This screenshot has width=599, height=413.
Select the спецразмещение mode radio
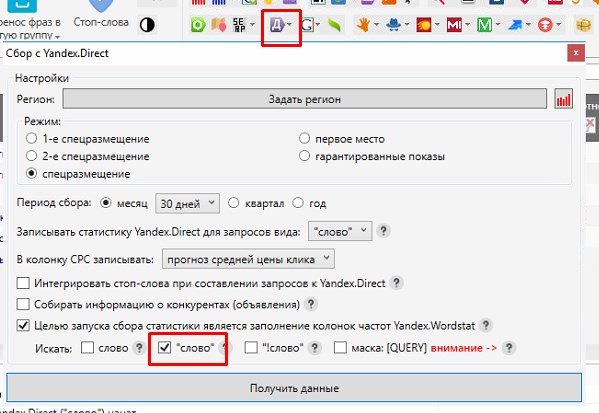click(31, 173)
